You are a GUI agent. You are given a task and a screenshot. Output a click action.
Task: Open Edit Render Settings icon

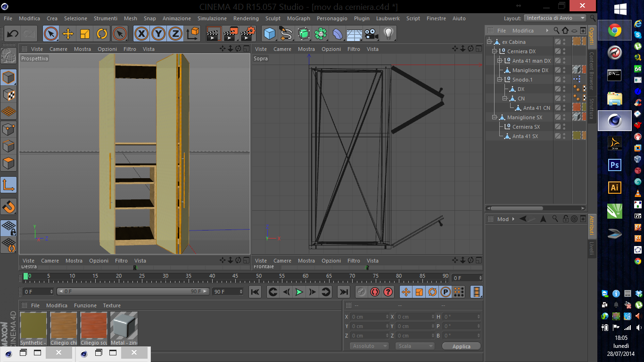(x=248, y=33)
